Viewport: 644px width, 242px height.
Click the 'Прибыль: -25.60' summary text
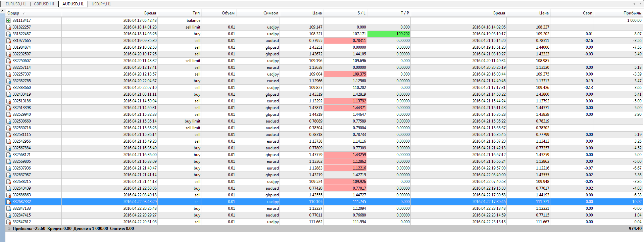pyautogui.click(x=29, y=229)
